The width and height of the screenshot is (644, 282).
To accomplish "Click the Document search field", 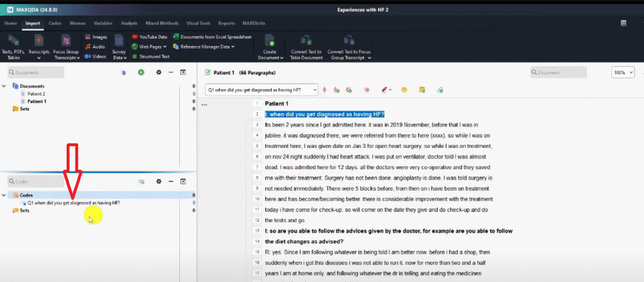I will (558, 72).
